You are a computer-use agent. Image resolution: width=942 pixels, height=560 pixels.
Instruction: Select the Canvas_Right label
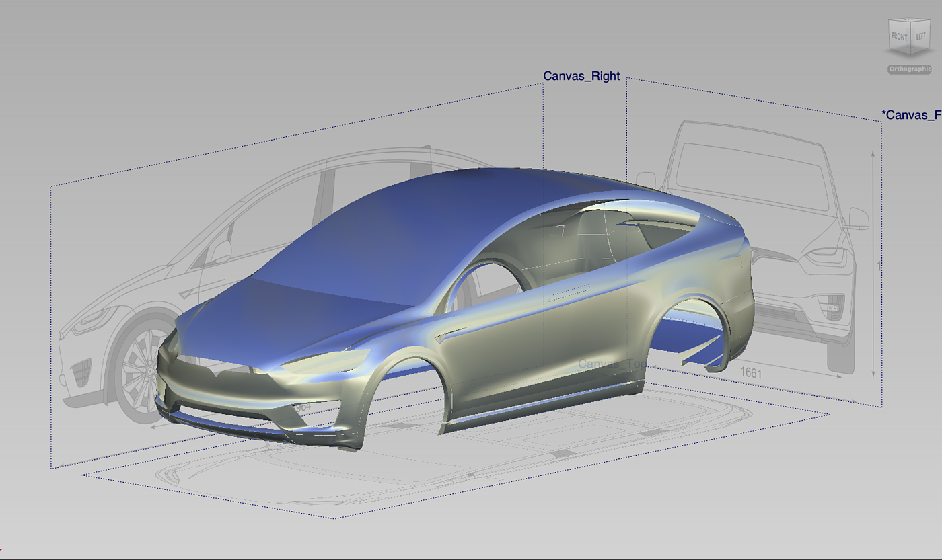tap(581, 76)
